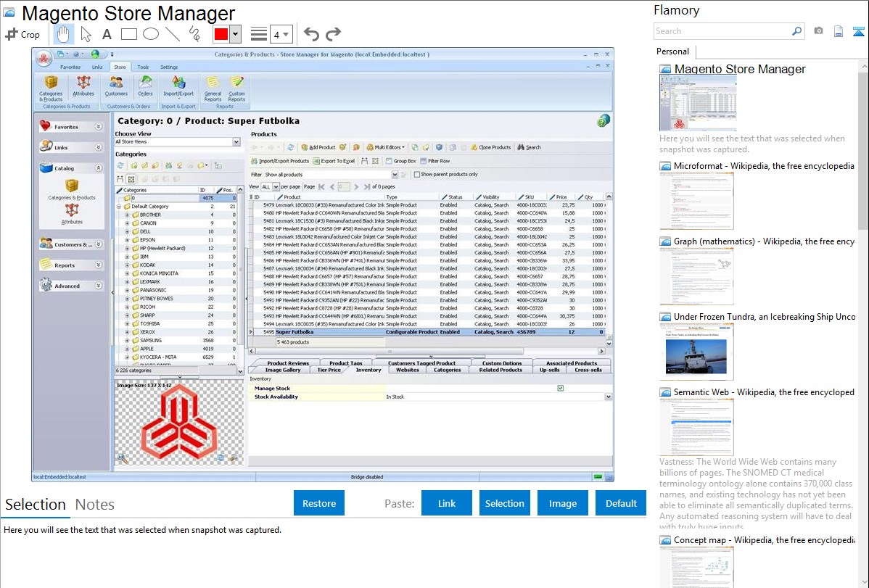This screenshot has width=869, height=588.
Task: Select the rectangle drawing tool
Action: (x=128, y=34)
